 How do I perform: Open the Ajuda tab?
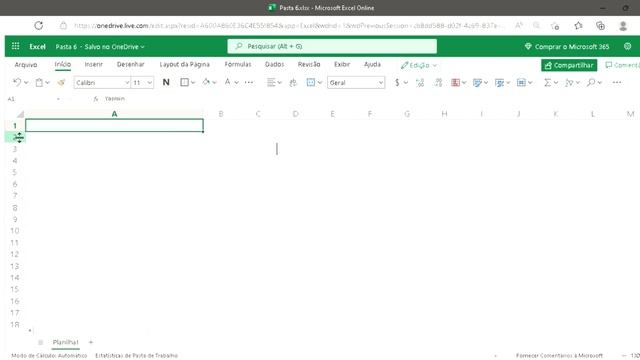point(372,64)
